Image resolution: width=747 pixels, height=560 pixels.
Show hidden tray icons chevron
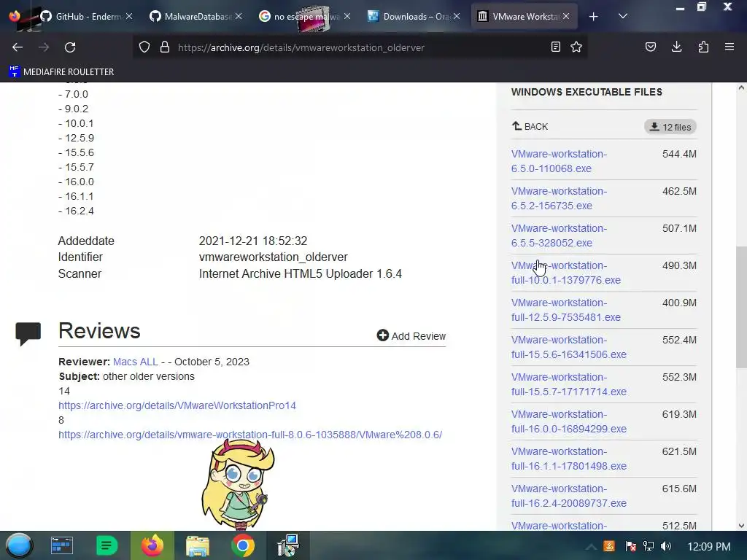tap(590, 547)
